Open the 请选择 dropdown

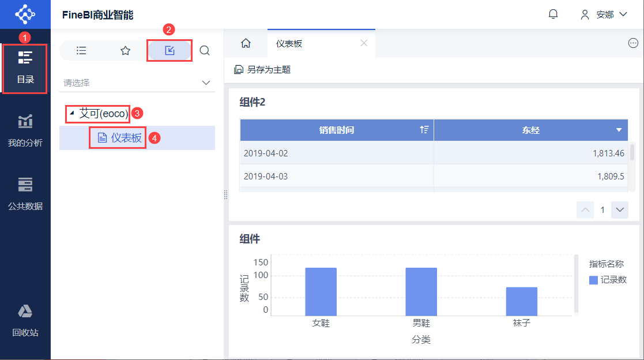coord(137,82)
